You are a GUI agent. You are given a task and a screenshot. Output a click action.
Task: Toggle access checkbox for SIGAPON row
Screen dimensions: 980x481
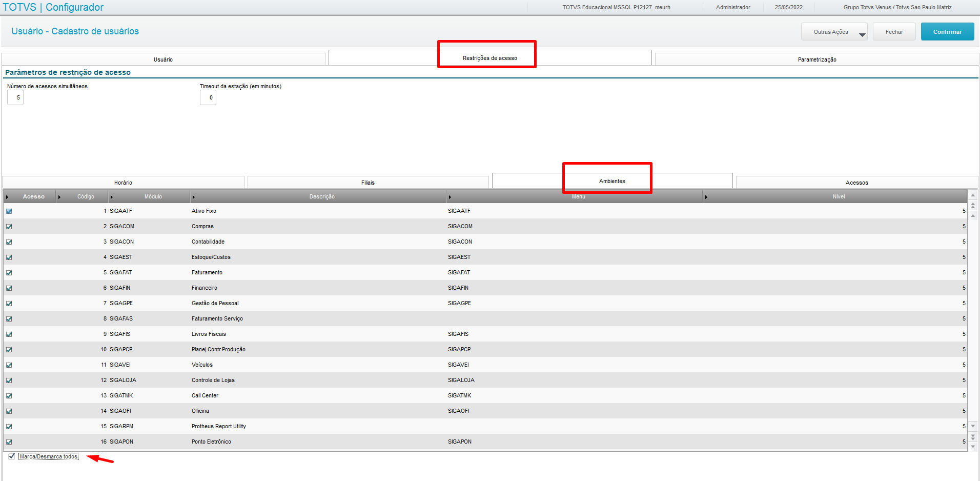pos(9,442)
